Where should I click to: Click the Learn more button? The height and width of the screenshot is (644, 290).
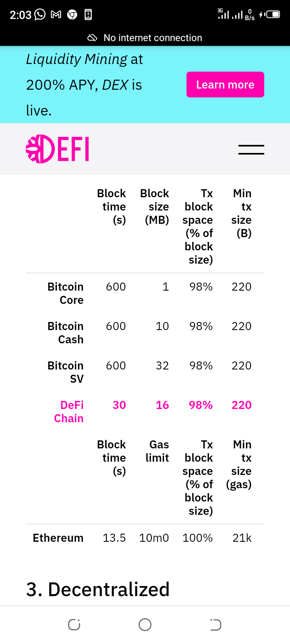tap(225, 85)
